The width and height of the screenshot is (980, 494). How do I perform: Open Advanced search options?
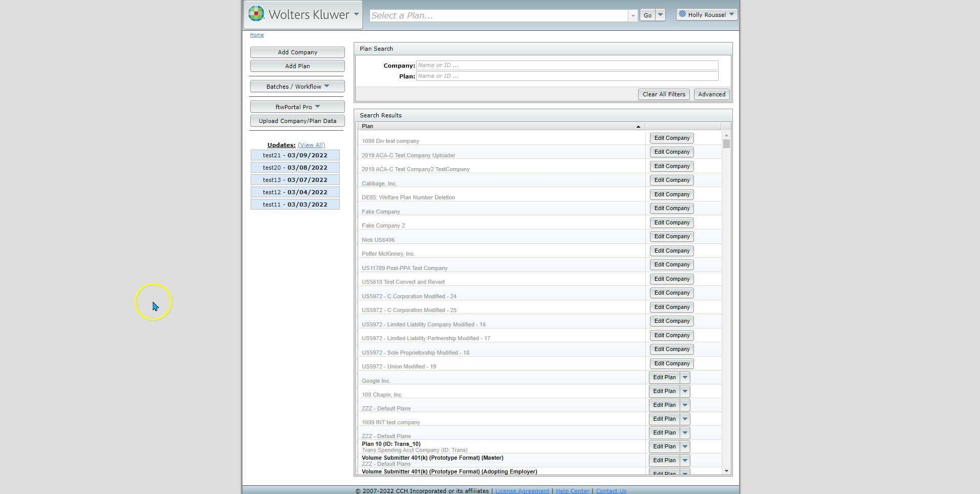tap(711, 94)
